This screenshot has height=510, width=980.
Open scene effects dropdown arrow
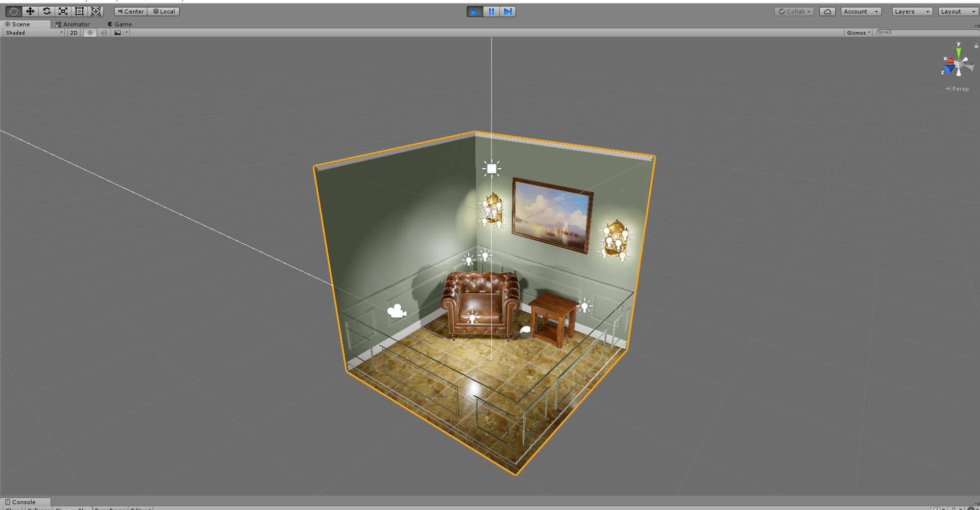pos(127,33)
